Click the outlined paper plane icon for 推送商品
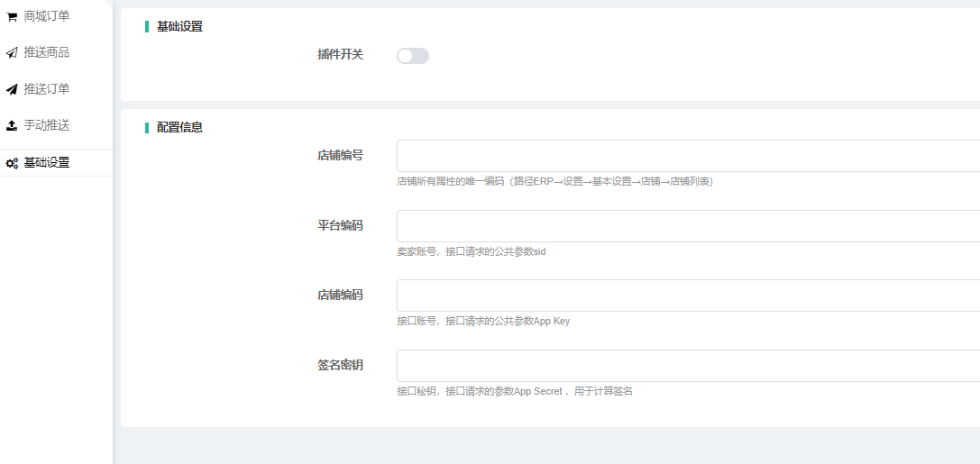Screen dimensions: 980x464 point(12,53)
